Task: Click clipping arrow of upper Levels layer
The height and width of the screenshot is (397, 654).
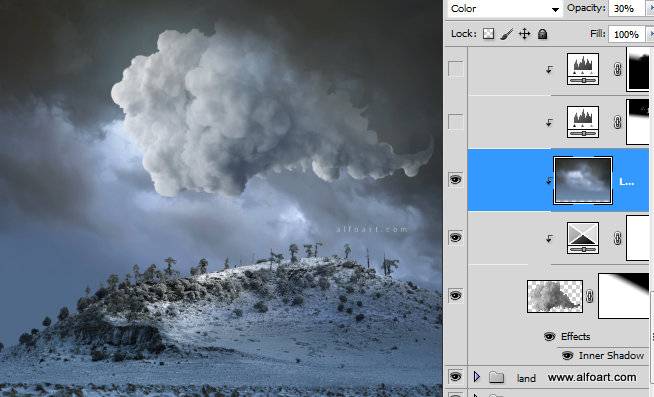Action: pos(550,70)
